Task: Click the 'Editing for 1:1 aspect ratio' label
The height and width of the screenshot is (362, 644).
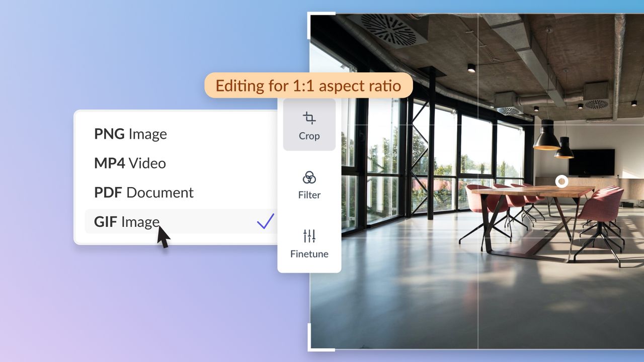Action: coord(308,85)
